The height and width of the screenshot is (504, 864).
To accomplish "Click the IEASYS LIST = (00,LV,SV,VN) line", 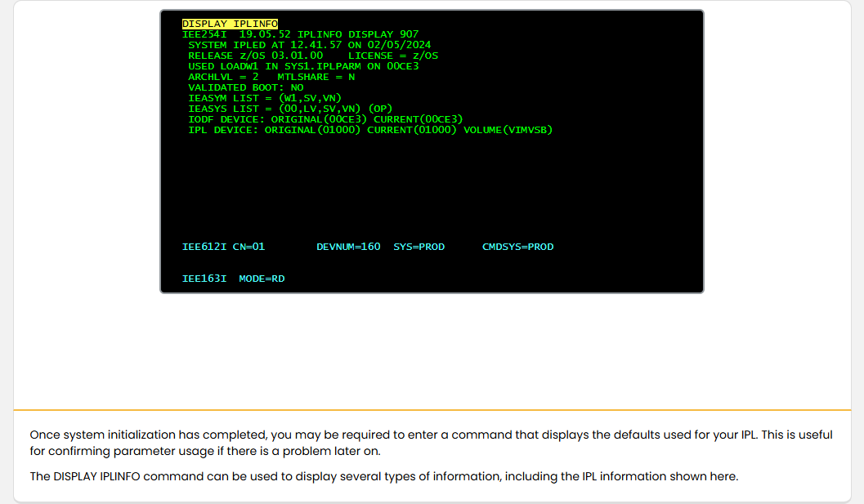I will 290,109.
